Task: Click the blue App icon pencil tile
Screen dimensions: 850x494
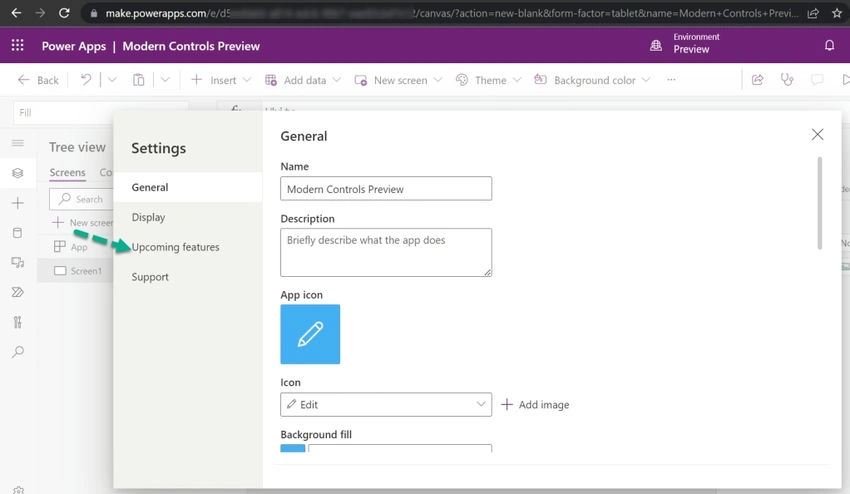Action: (x=310, y=334)
